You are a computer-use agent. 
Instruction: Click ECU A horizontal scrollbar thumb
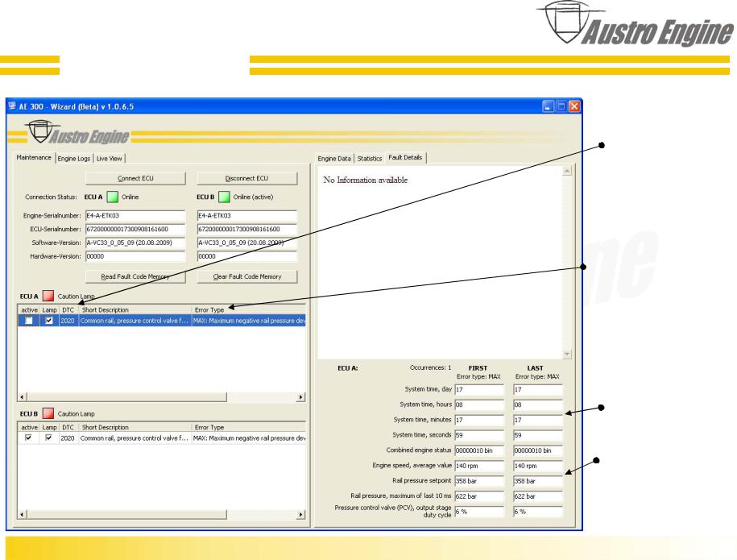pyautogui.click(x=126, y=397)
